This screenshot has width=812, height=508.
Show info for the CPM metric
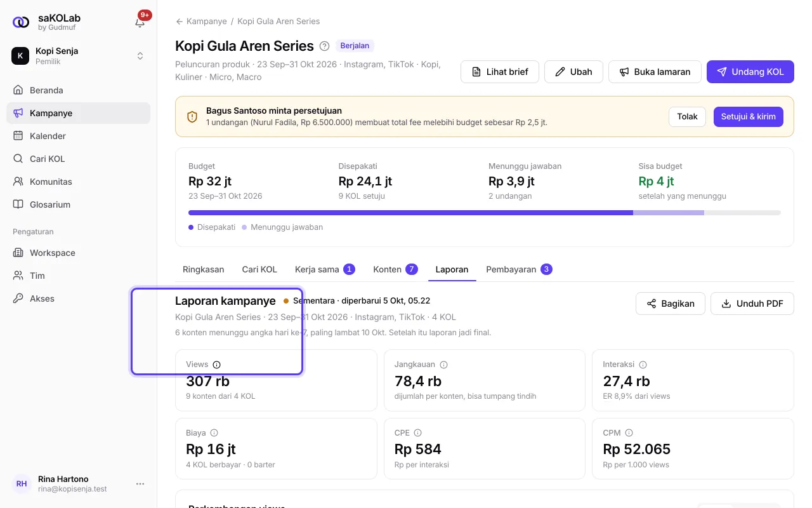629,432
